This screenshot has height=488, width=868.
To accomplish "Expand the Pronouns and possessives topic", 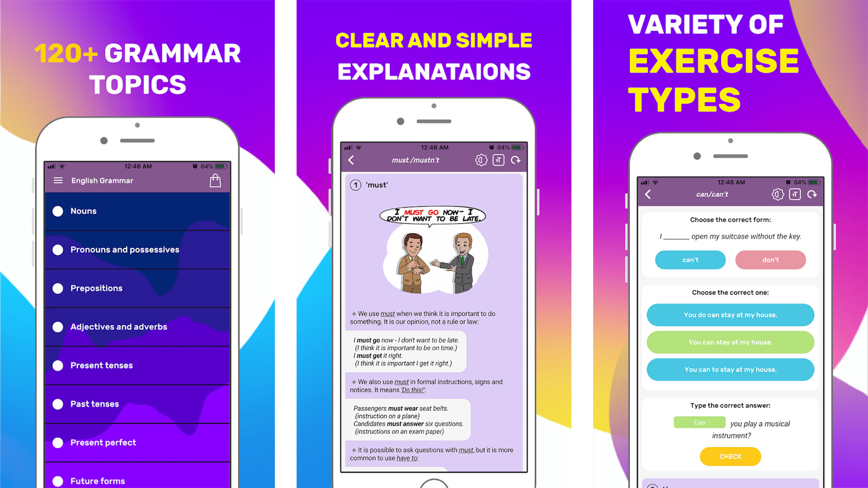I will tap(125, 250).
